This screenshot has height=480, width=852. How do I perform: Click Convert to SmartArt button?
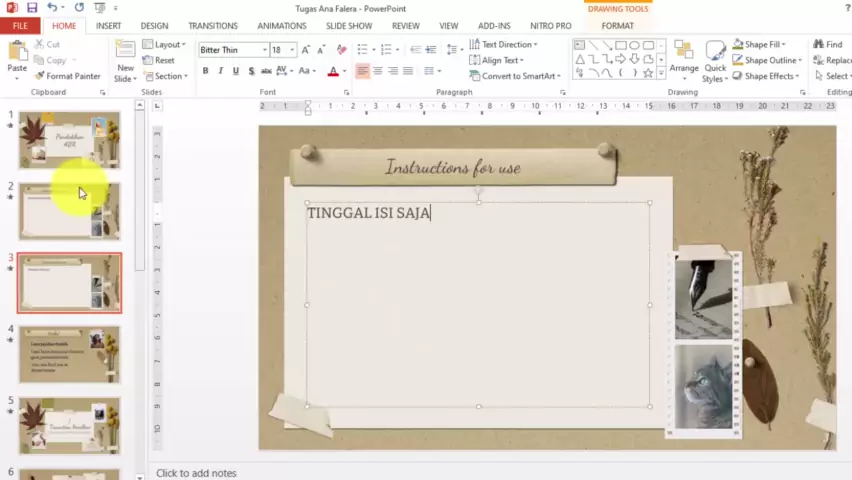tap(514, 76)
